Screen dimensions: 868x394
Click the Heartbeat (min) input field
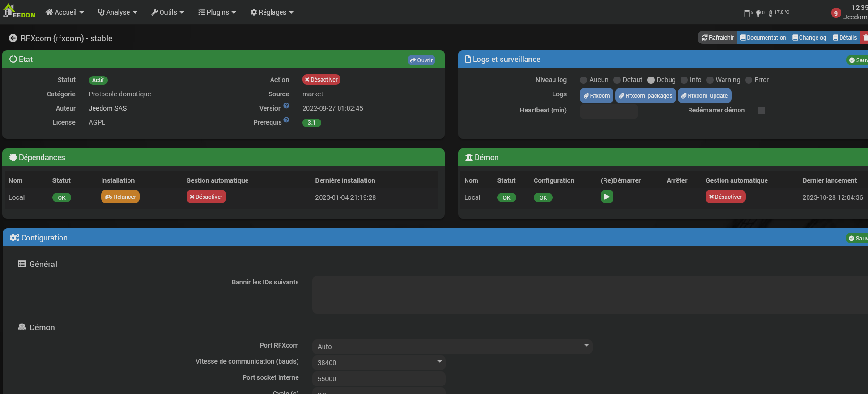pyautogui.click(x=609, y=111)
